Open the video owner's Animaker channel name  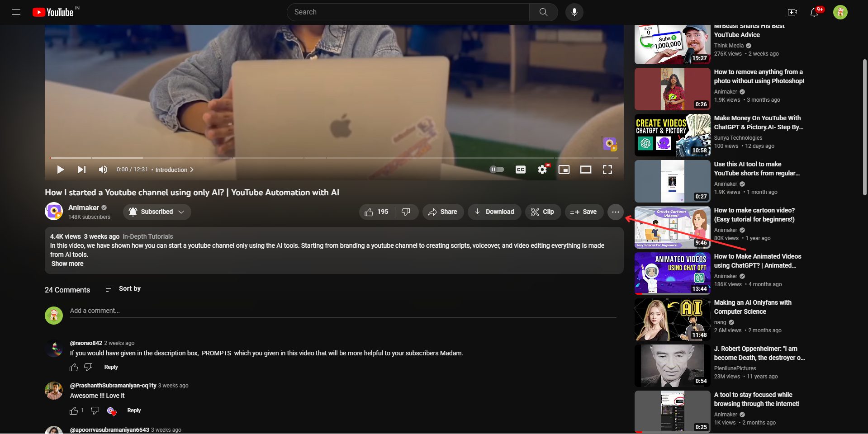pos(84,208)
